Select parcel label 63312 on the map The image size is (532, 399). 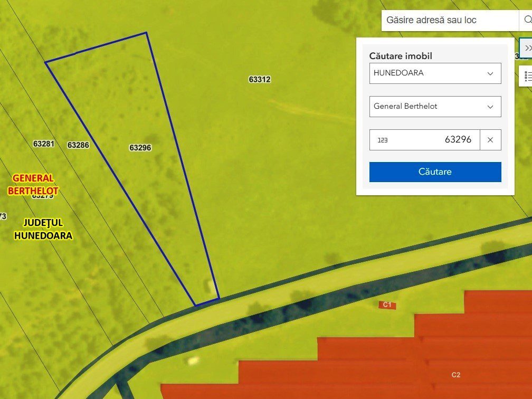260,79
